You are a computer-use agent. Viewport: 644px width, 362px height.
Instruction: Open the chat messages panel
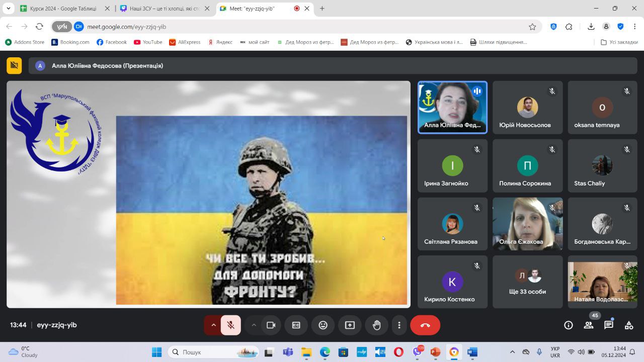pyautogui.click(x=609, y=325)
